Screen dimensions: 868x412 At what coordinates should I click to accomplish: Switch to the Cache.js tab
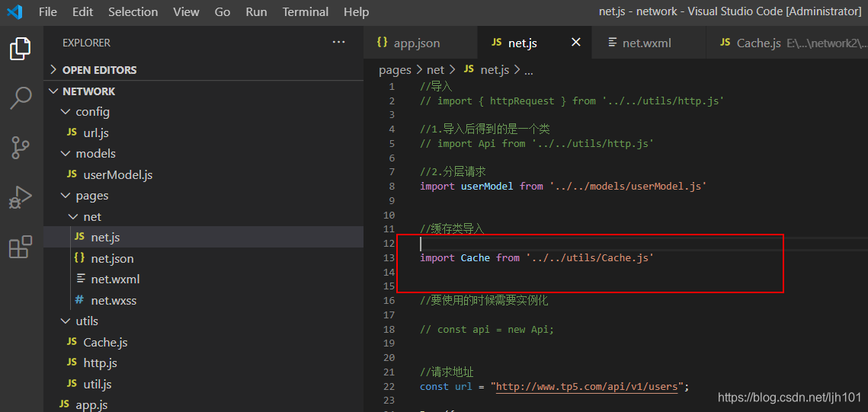pyautogui.click(x=787, y=43)
